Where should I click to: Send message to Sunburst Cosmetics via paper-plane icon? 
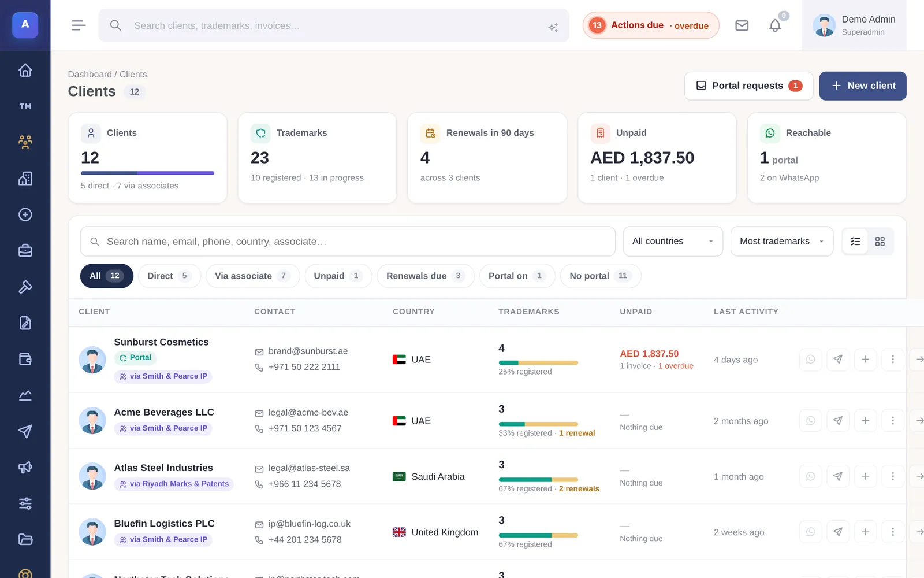pos(837,360)
